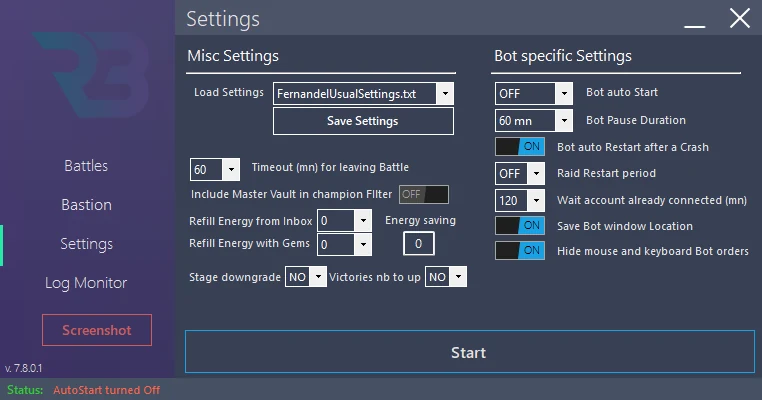Click the Misc Settings heading
Screen dimensions: 762x400
(x=233, y=56)
